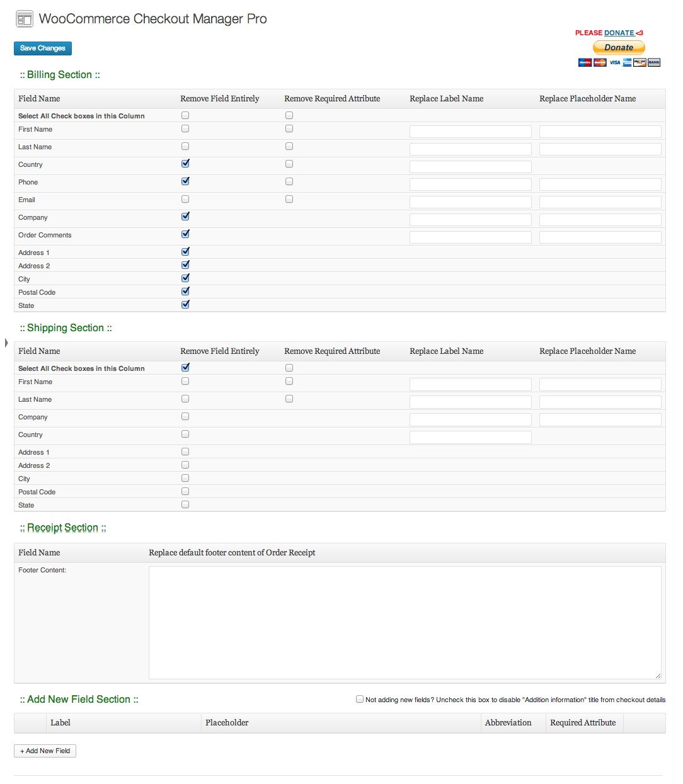Uncheck Remove Field for Billing Address 2
The image size is (683, 784).
185,265
